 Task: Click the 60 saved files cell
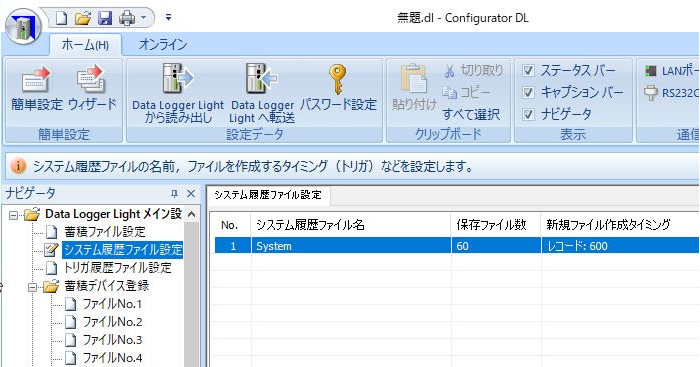point(496,246)
